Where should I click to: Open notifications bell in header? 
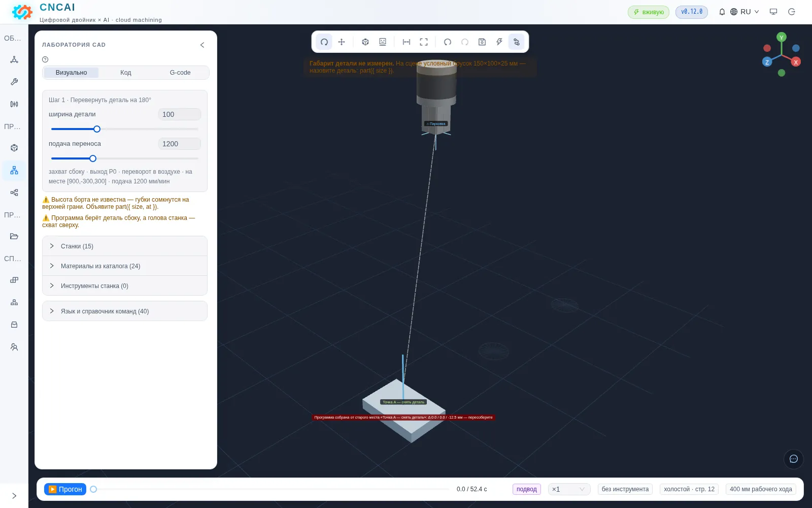coord(722,12)
